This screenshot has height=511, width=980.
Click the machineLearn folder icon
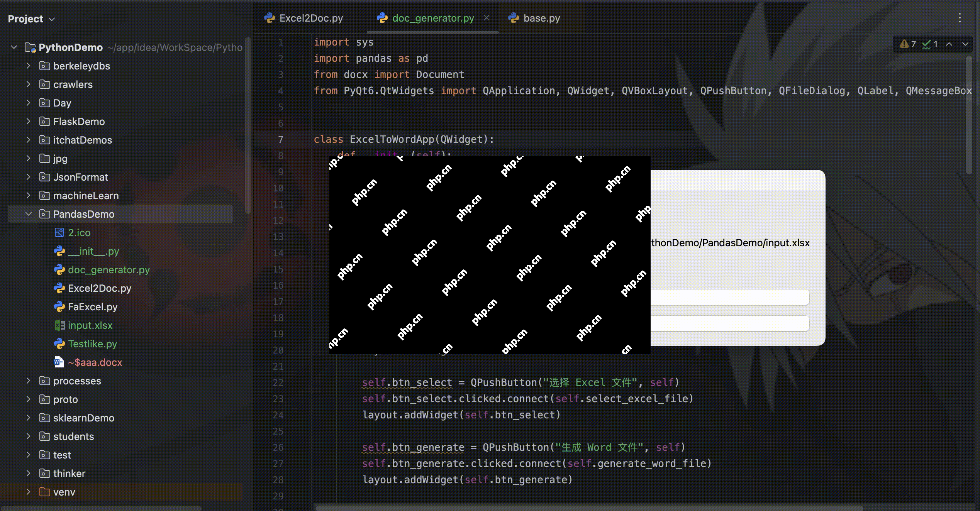[x=45, y=195]
